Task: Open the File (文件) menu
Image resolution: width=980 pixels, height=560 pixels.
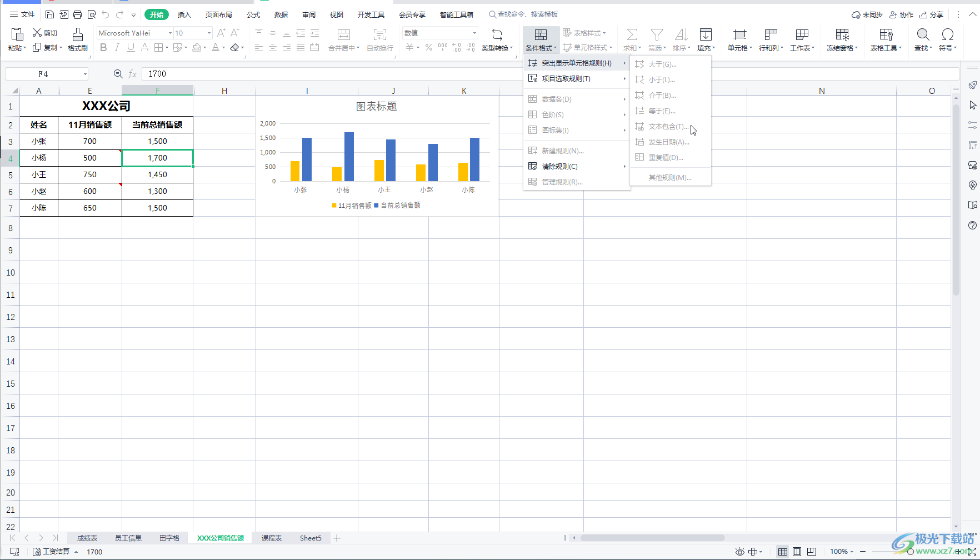Action: (x=22, y=14)
